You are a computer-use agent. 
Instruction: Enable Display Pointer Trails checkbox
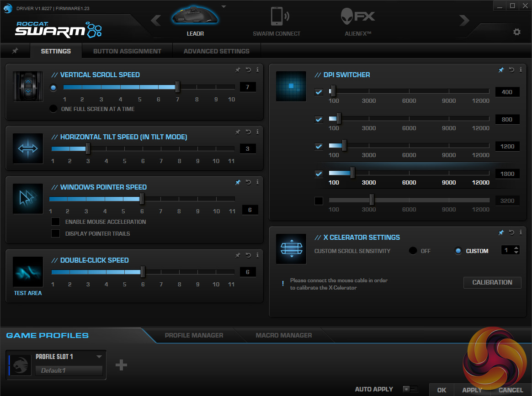[x=55, y=233]
